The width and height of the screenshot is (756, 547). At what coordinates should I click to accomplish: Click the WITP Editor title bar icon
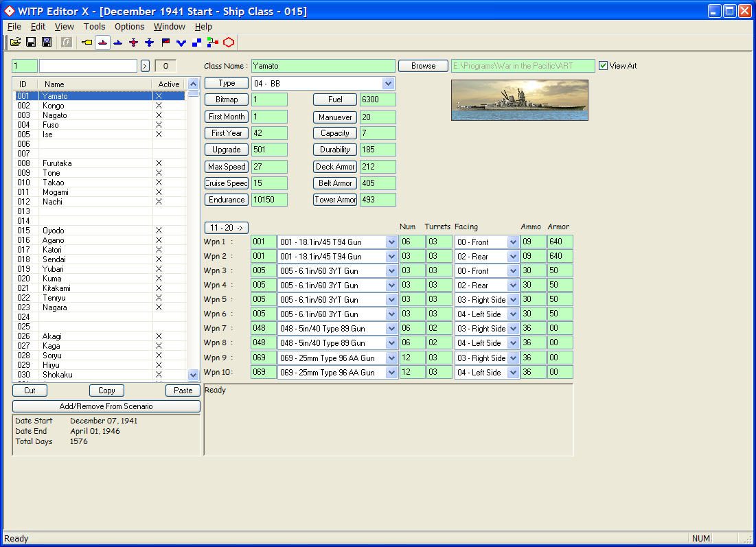(x=10, y=10)
